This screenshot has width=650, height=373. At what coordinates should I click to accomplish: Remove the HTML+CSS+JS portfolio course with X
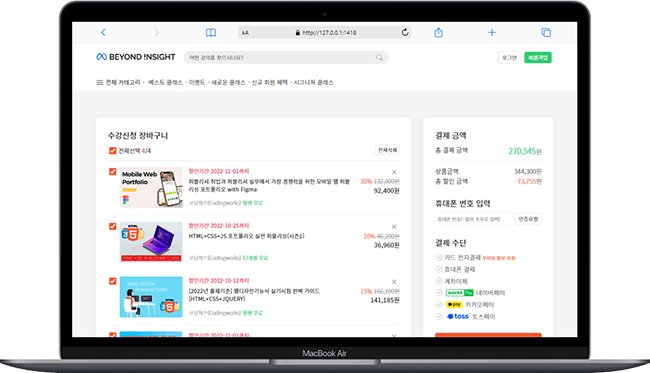394,227
